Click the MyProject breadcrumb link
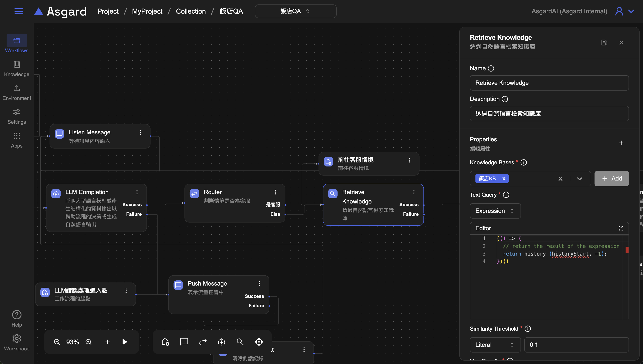The width and height of the screenshot is (643, 364). point(147,11)
